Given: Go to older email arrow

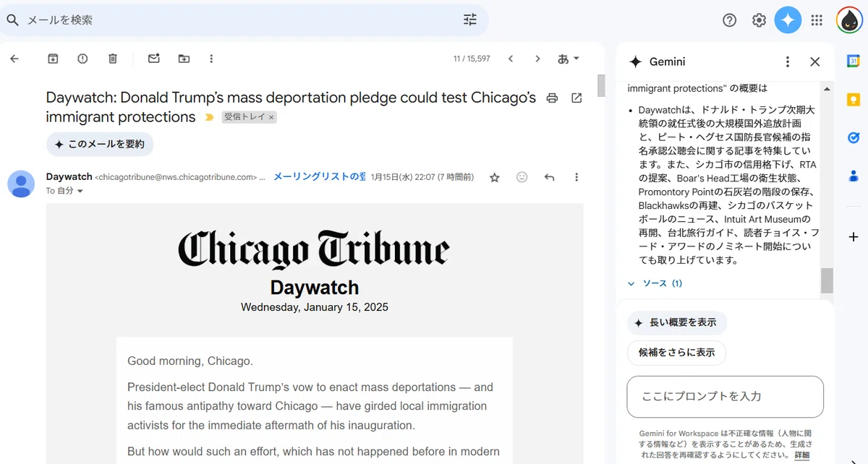Looking at the screenshot, I should pos(537,59).
